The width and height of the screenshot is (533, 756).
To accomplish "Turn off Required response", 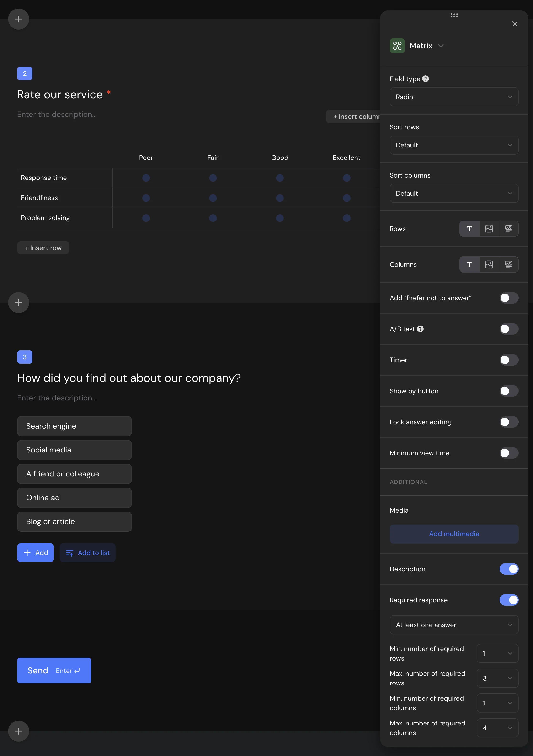I will 509,600.
